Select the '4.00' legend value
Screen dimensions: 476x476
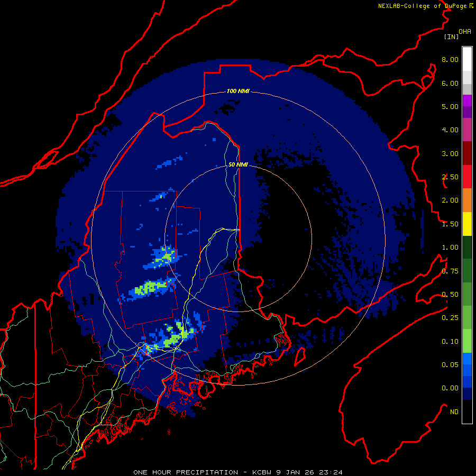pos(450,130)
